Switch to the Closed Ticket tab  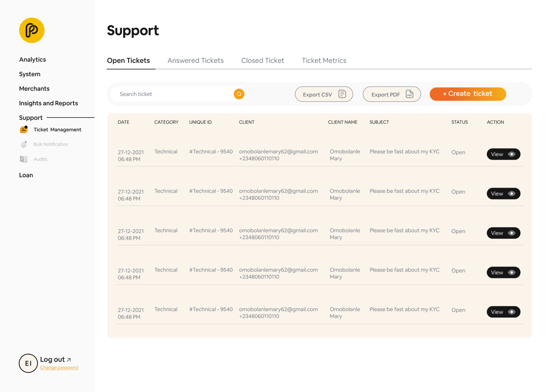pyautogui.click(x=263, y=60)
